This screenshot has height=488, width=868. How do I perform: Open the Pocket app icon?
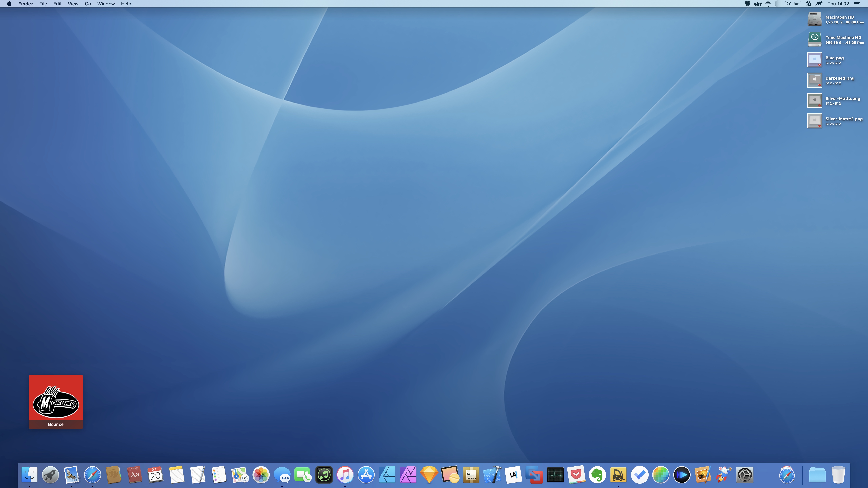[577, 475]
